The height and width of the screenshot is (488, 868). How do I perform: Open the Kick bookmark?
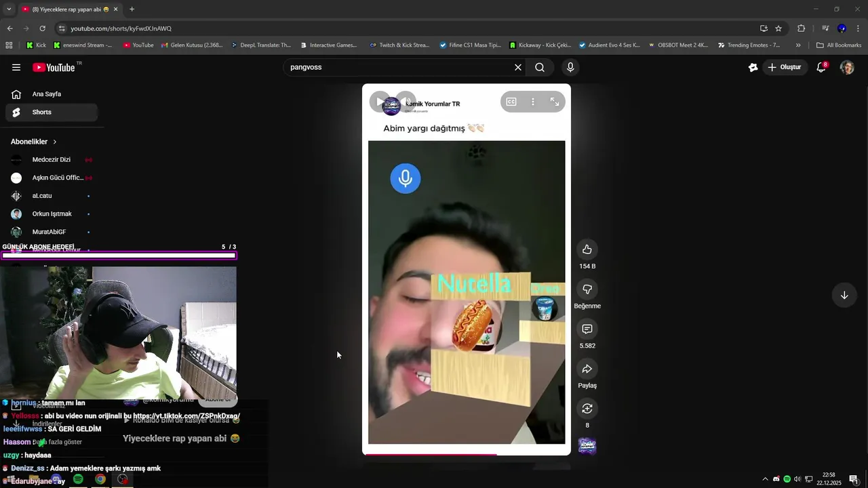[36, 45]
